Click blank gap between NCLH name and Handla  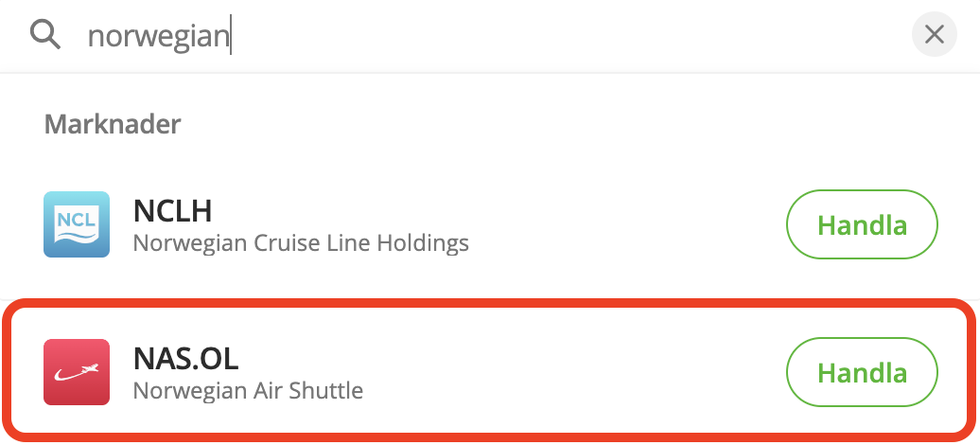(x=624, y=225)
